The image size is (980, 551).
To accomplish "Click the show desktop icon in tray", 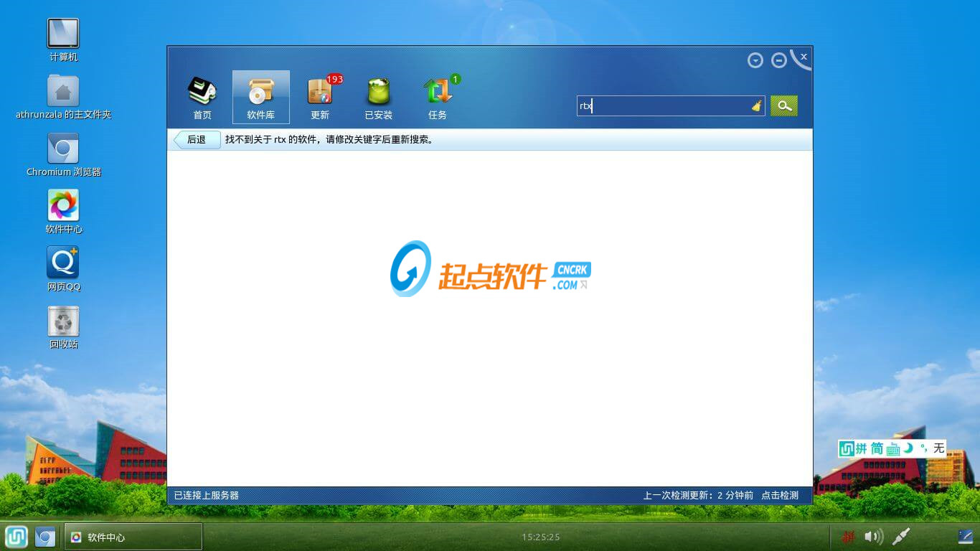I will pos(966,536).
